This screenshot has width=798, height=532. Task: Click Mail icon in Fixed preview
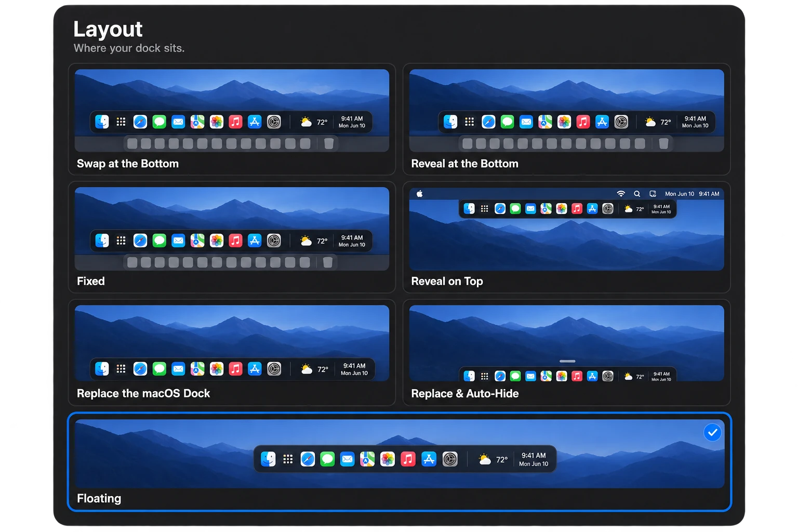coord(178,241)
